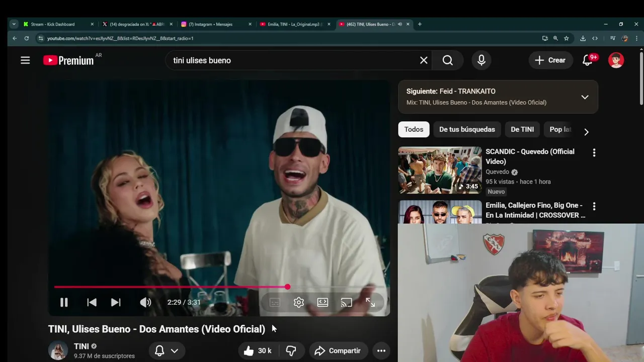Seek using the red progress bar handle
Screen dimensions: 644x362
tap(287, 287)
